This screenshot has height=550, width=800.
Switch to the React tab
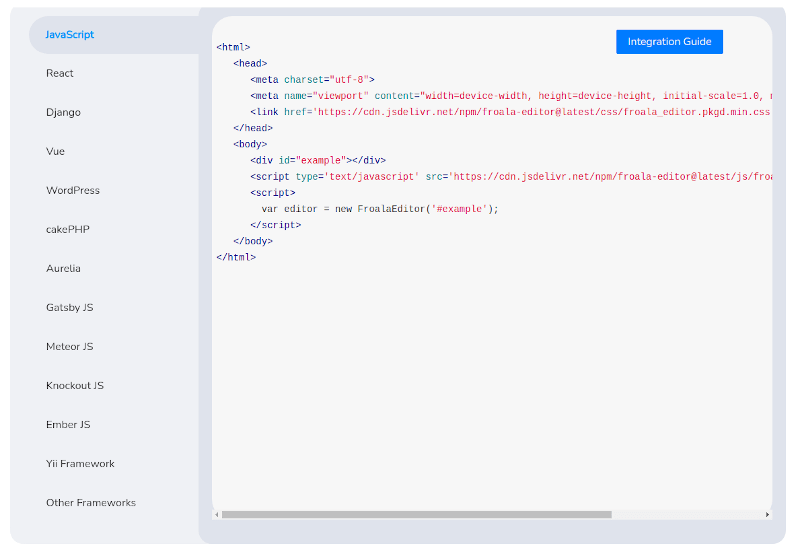click(x=60, y=73)
